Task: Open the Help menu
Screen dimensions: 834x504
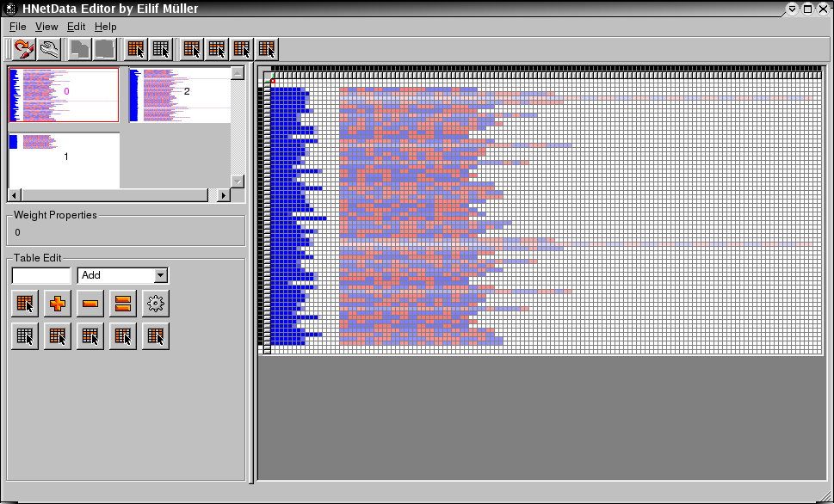Action: tap(105, 27)
